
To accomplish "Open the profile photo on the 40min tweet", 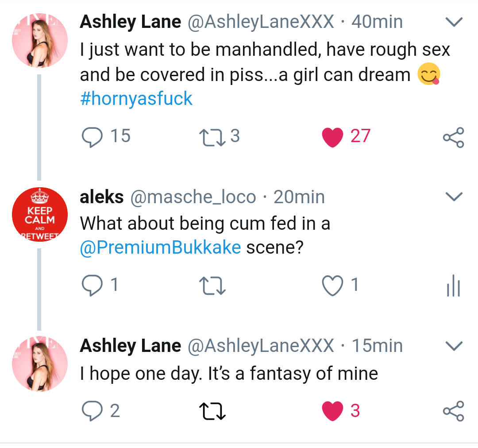I will click(40, 40).
